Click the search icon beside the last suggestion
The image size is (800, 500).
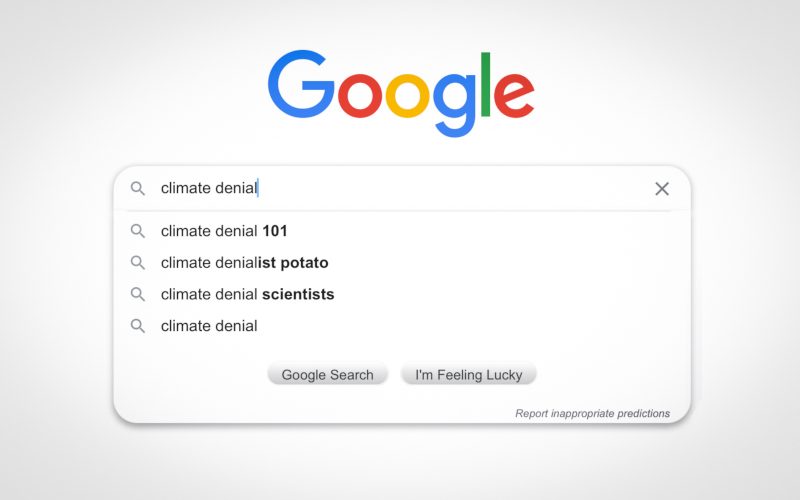tap(138, 325)
